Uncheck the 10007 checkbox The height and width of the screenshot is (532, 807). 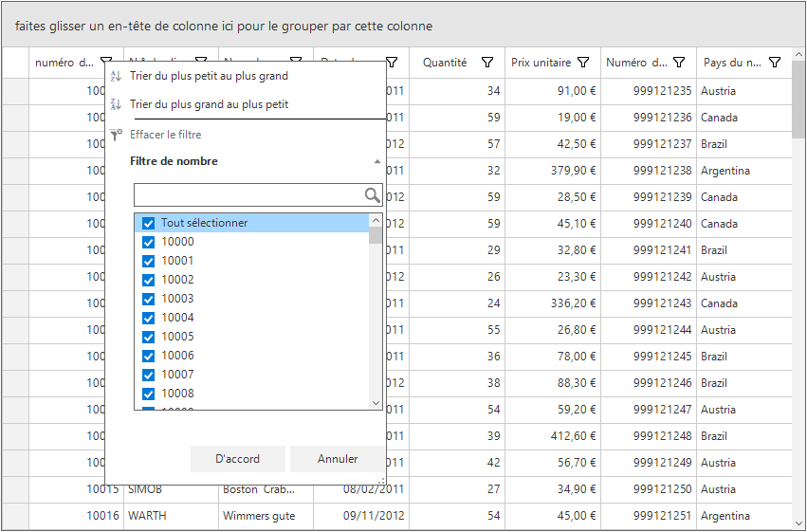(x=148, y=376)
